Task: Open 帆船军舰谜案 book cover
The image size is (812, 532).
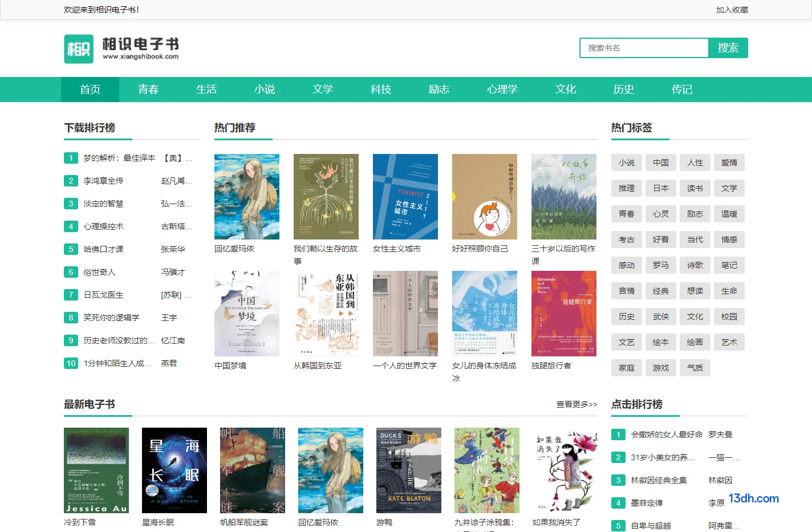Action: coord(253,470)
